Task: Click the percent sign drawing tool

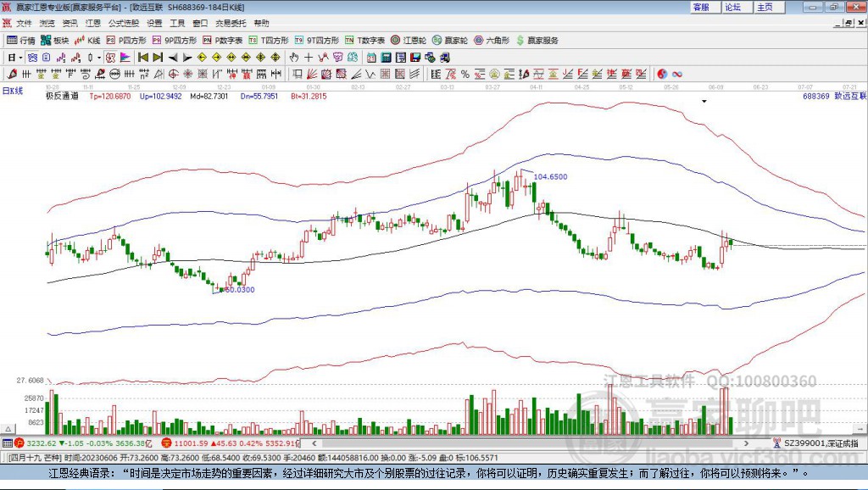Action: 465,74
